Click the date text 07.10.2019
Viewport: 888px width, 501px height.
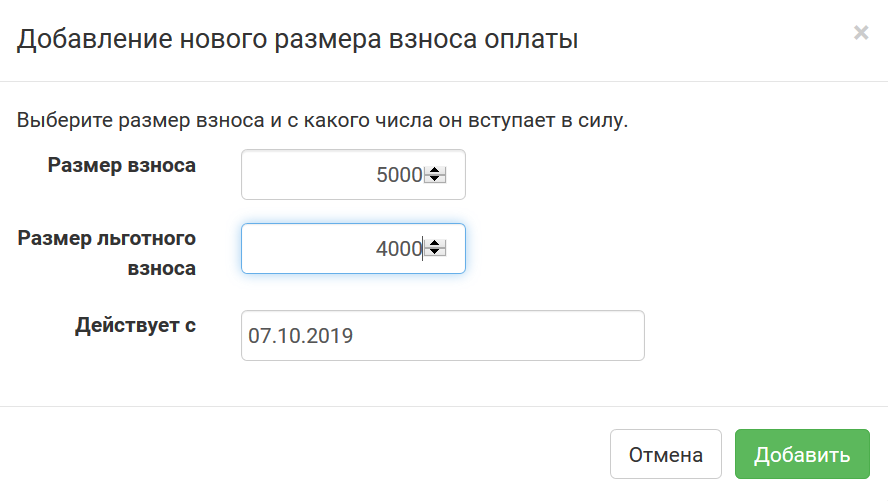(300, 336)
